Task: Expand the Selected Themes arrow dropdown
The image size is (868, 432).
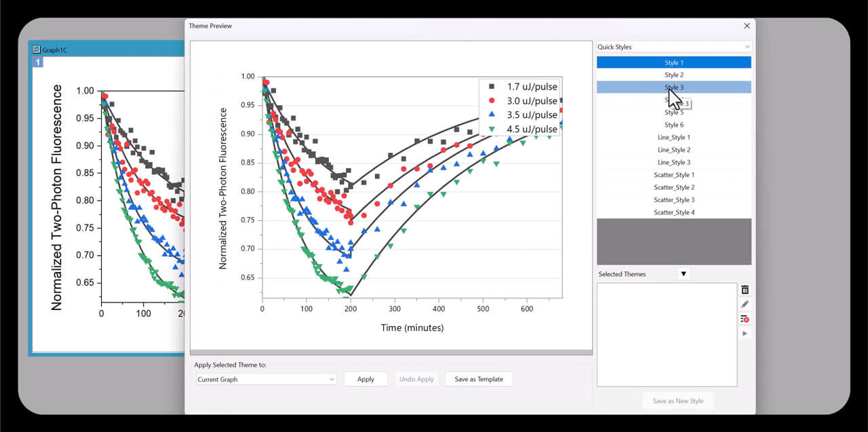Action: coord(684,274)
